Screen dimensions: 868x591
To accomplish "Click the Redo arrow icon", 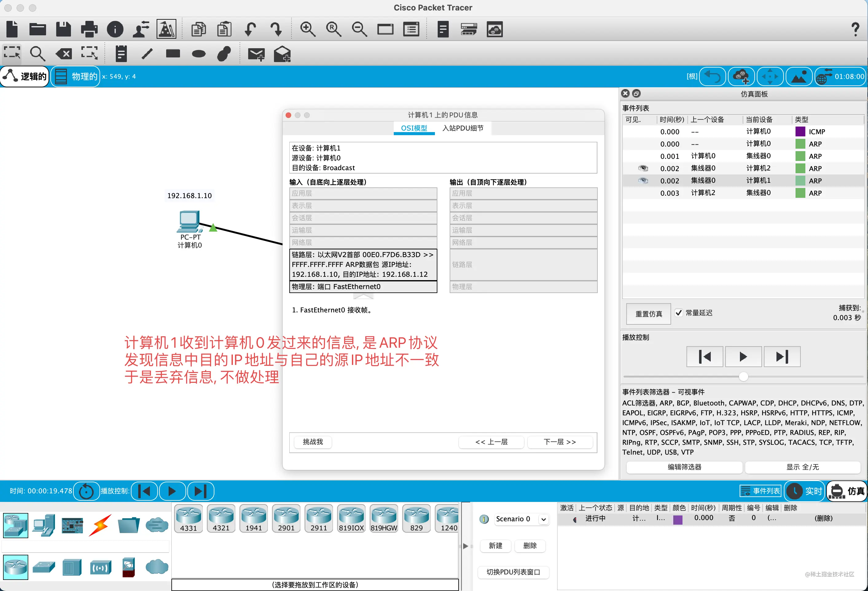I will 276,29.
